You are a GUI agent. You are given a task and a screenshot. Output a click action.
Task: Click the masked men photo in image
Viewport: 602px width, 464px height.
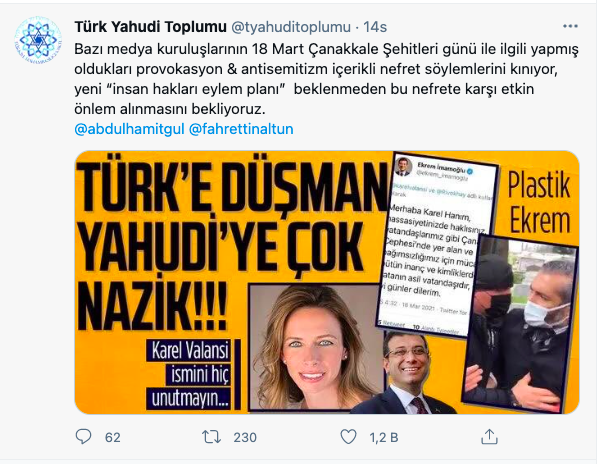519,324
